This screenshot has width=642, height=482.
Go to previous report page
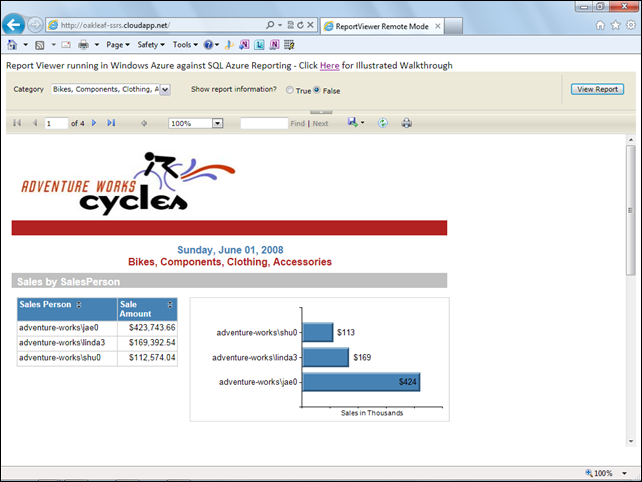coord(35,123)
